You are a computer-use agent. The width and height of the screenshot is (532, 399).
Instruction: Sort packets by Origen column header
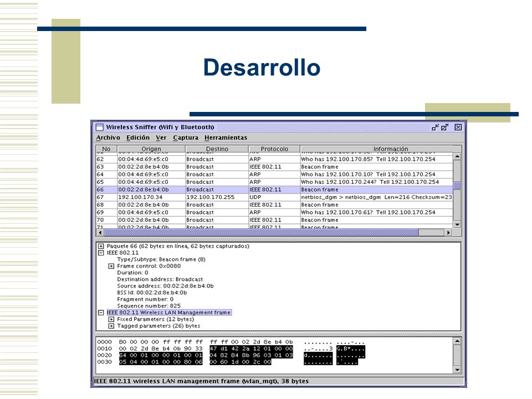pos(151,149)
